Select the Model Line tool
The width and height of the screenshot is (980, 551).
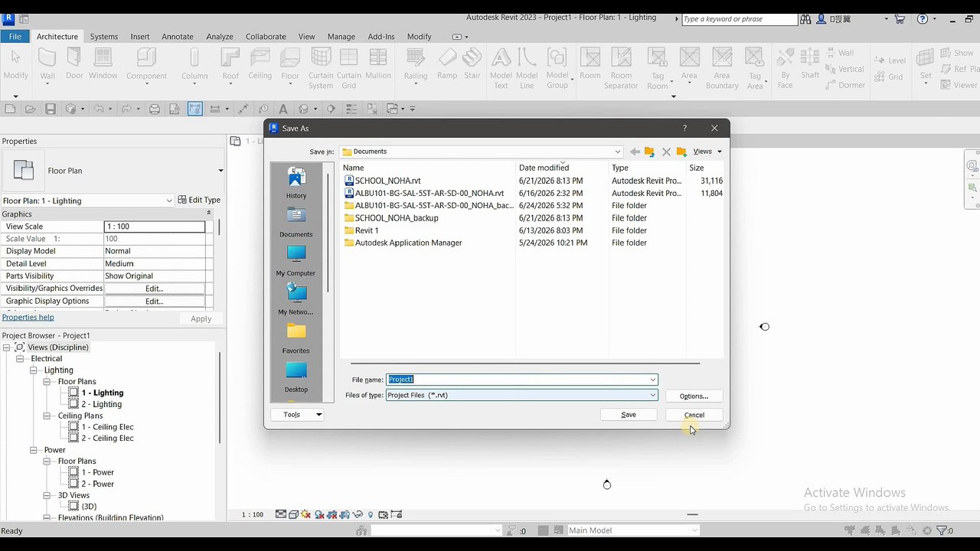527,67
